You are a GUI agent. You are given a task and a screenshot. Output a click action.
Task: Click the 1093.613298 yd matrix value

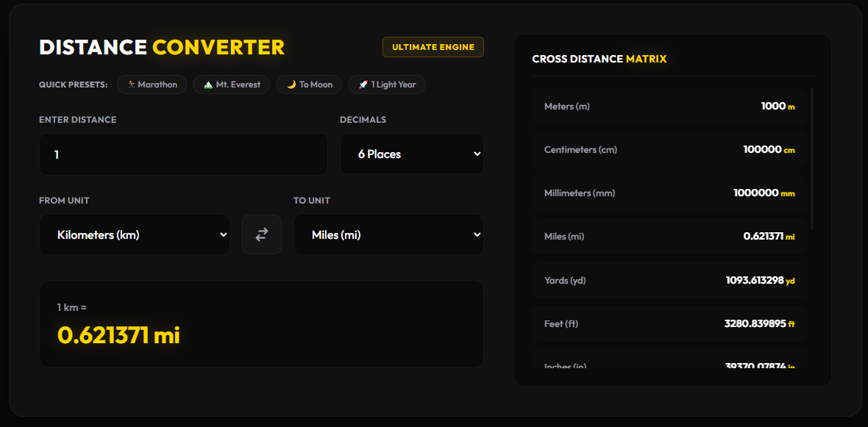point(760,280)
